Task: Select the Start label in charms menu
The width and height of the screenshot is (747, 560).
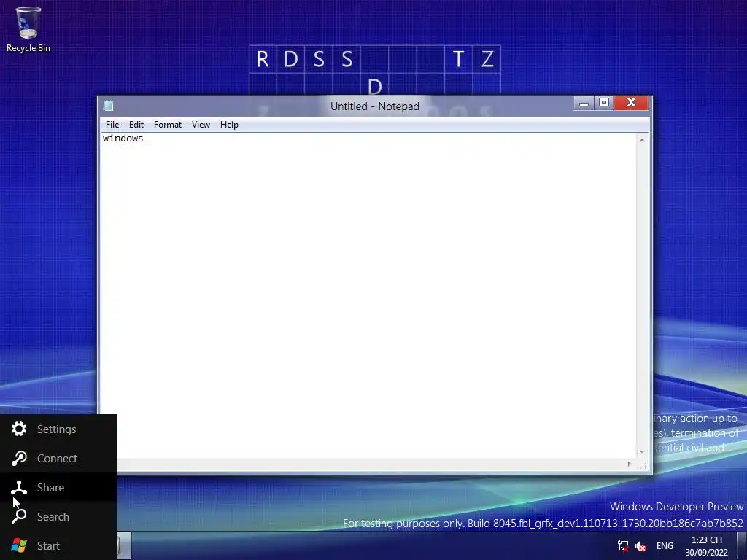Action: click(x=48, y=545)
